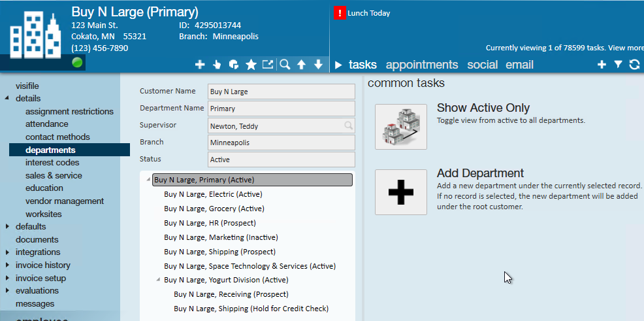This screenshot has height=321, width=644.
Task: Click the green status indicator dot
Action: [77, 63]
